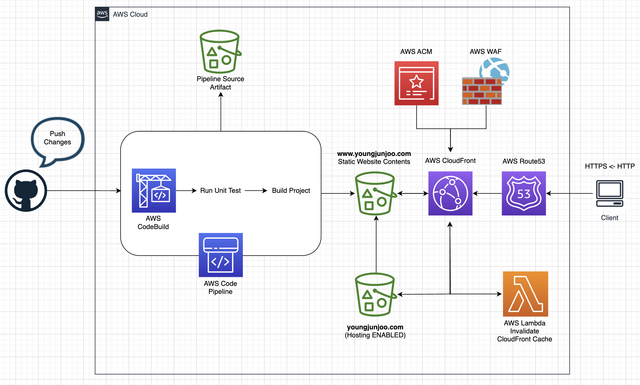640x385 pixels.
Task: Click the '(Hosting ENABLED)' text
Action: tap(375, 335)
